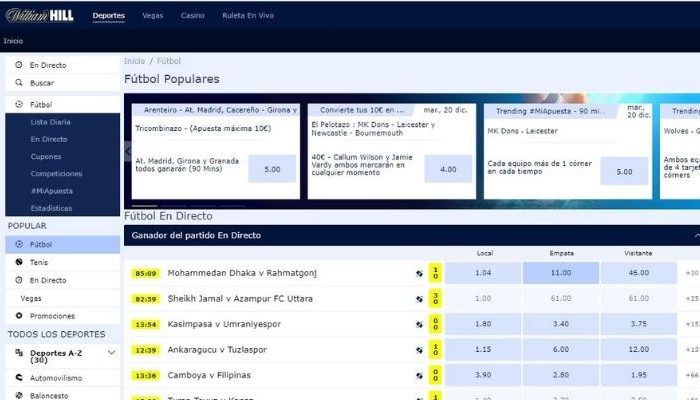Screen dimensions: 700x400
Task: Expand the Deportes A-Z (30) chevron
Action: point(112,353)
